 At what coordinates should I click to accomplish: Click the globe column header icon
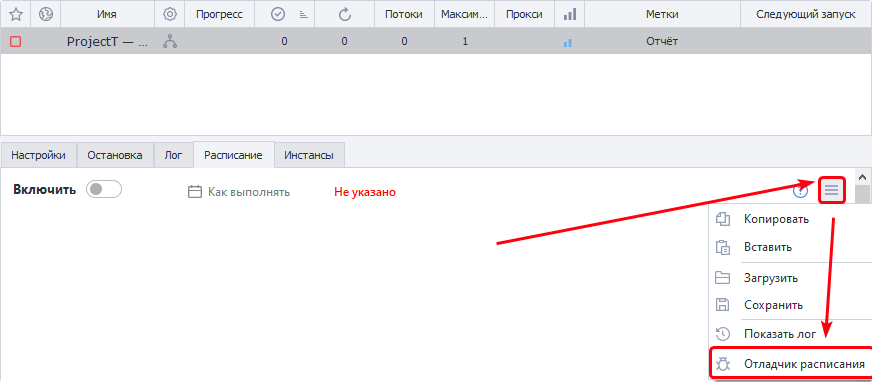pos(46,15)
